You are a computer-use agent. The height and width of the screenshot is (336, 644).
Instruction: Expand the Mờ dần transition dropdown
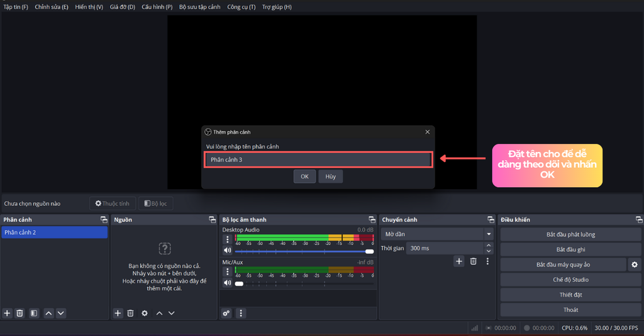coord(489,234)
